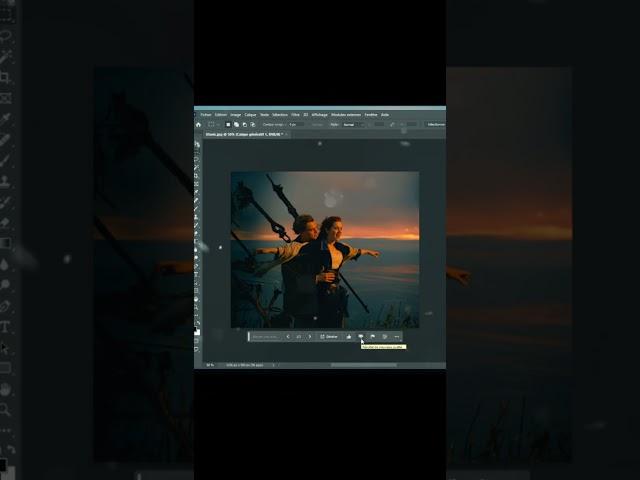Open the Style dropdown showing Normal
This screenshot has width=640, height=480.
click(x=353, y=124)
